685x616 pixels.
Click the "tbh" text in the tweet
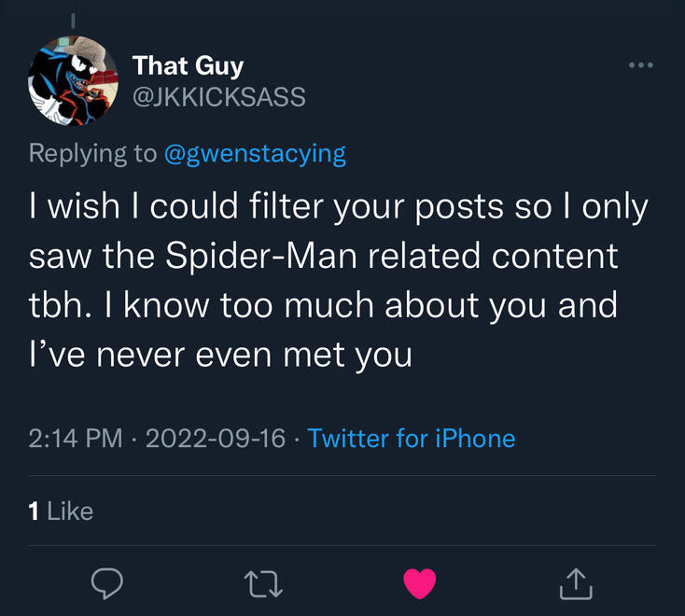coord(58,306)
